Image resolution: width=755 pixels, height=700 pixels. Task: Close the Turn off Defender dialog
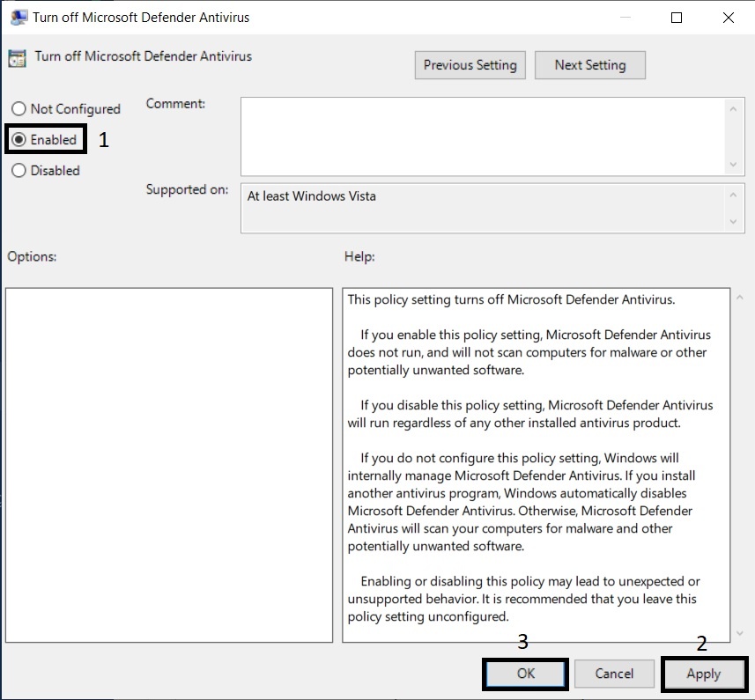pyautogui.click(x=728, y=18)
